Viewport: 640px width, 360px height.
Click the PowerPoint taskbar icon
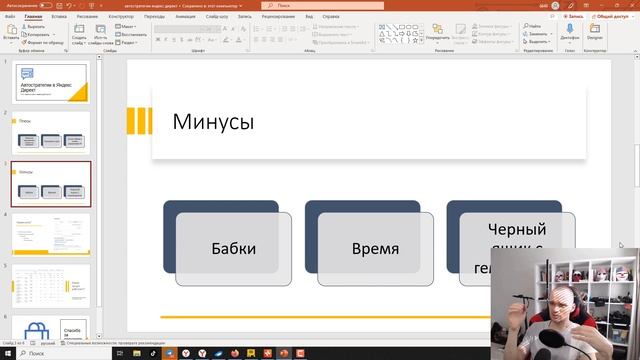[284, 353]
